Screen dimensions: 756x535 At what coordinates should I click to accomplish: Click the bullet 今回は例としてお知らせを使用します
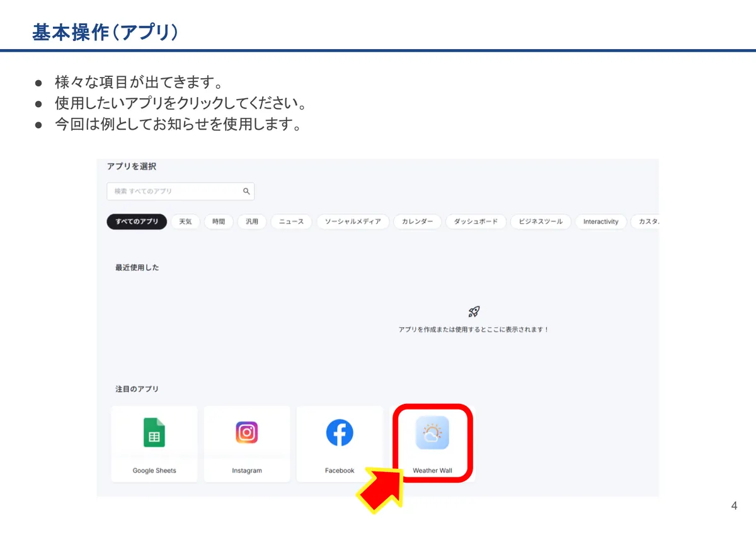pyautogui.click(x=178, y=124)
